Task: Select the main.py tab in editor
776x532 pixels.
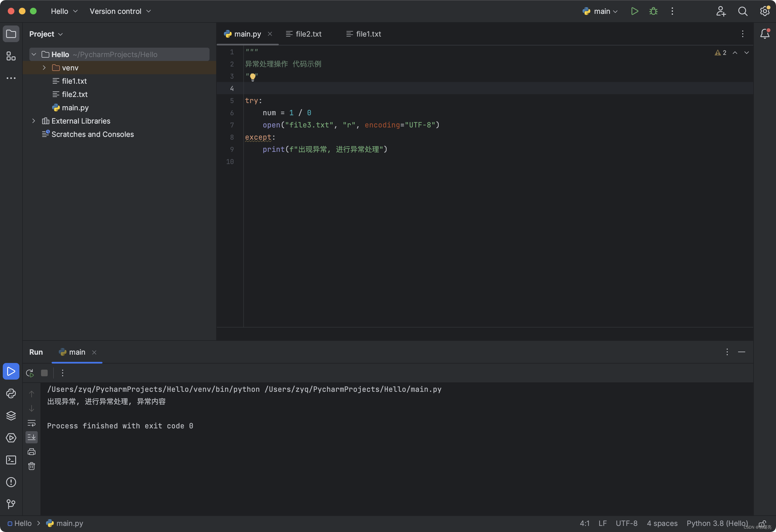Action: pos(247,34)
